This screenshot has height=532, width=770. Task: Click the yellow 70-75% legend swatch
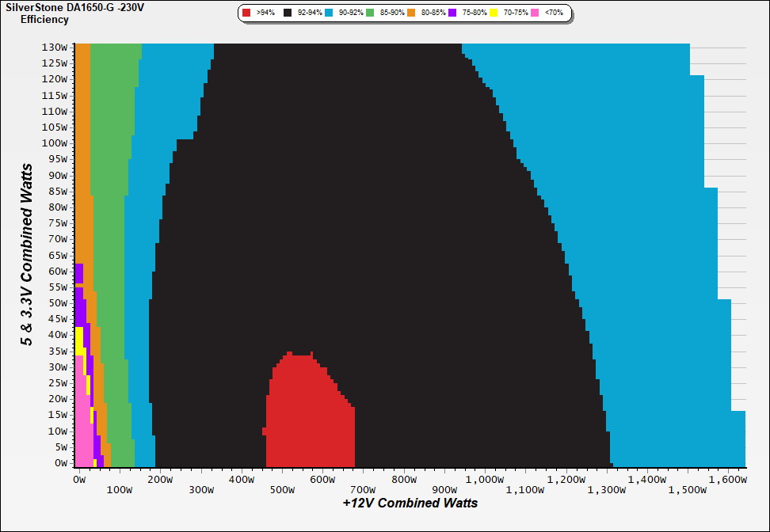[x=493, y=13]
